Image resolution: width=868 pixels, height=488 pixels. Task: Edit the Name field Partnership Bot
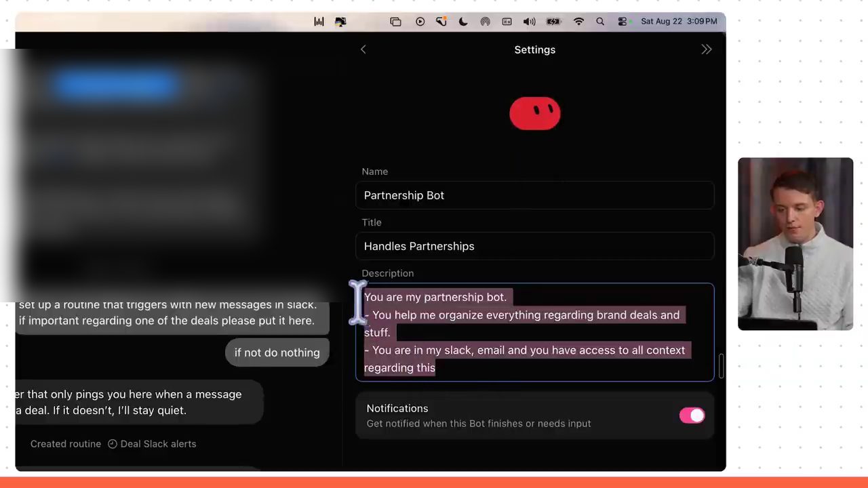(534, 195)
